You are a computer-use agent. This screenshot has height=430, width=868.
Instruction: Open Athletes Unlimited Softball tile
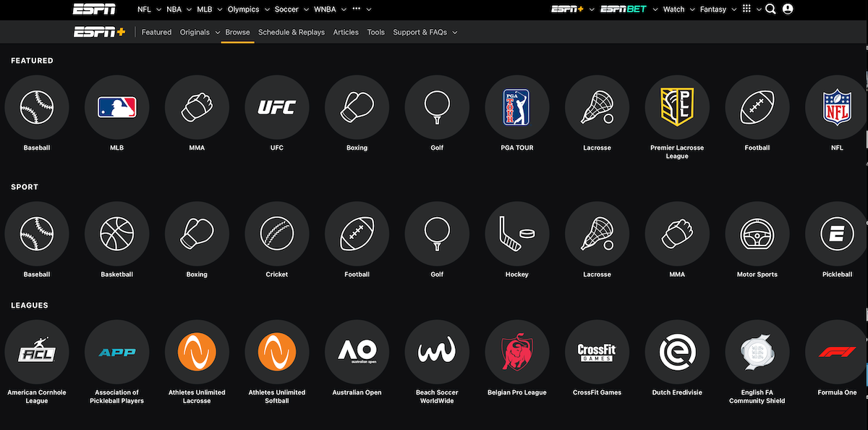[x=277, y=353]
